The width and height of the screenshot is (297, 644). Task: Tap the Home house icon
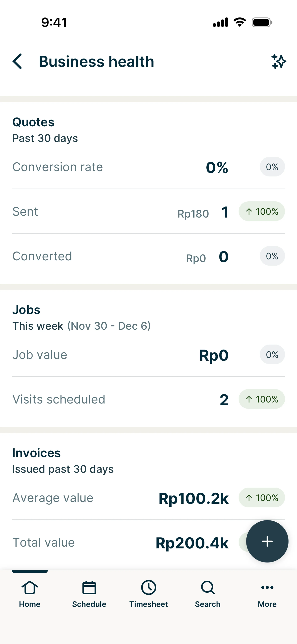tap(30, 588)
